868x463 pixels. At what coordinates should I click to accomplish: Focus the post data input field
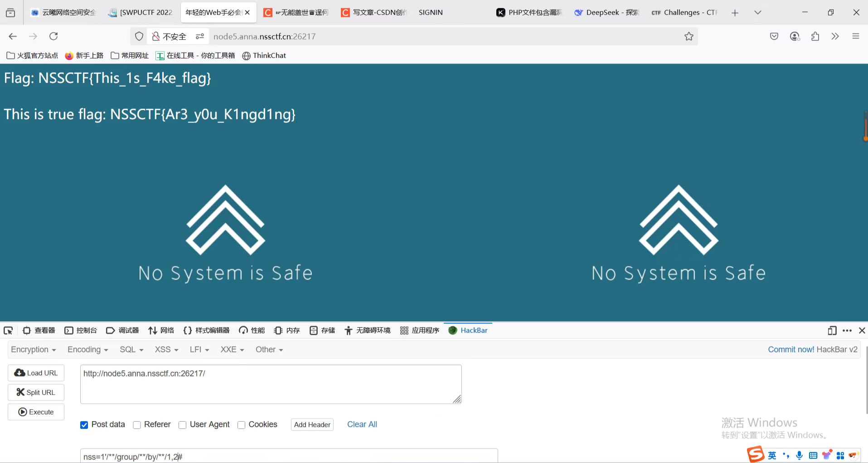pyautogui.click(x=289, y=456)
